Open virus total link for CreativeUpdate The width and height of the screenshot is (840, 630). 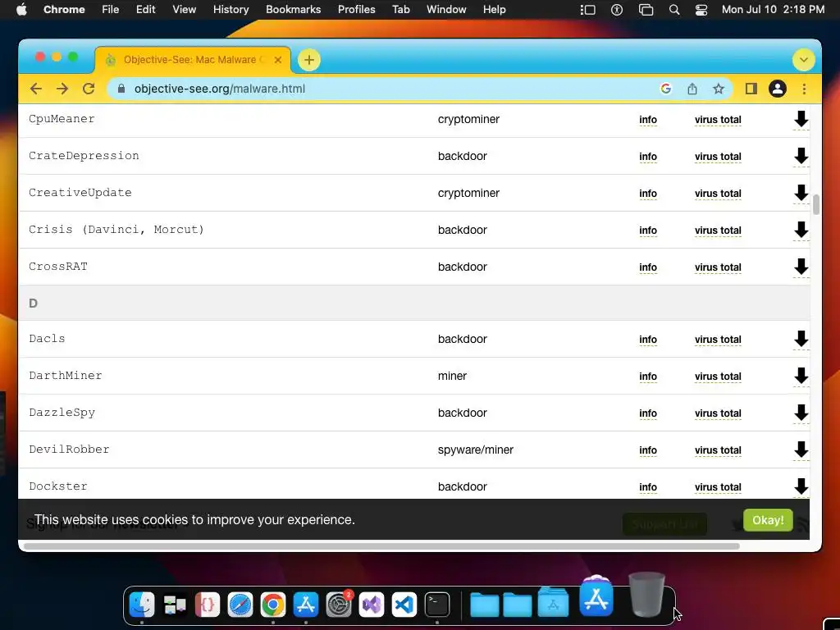point(718,194)
